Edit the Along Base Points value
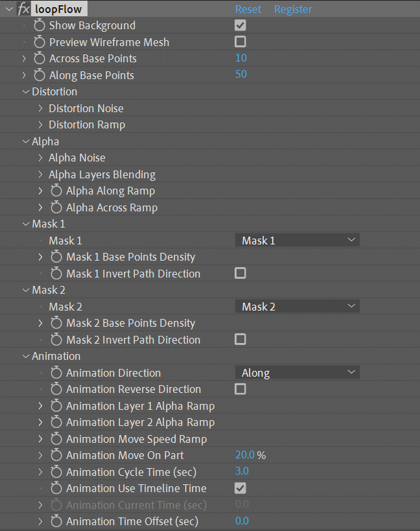 click(x=241, y=75)
